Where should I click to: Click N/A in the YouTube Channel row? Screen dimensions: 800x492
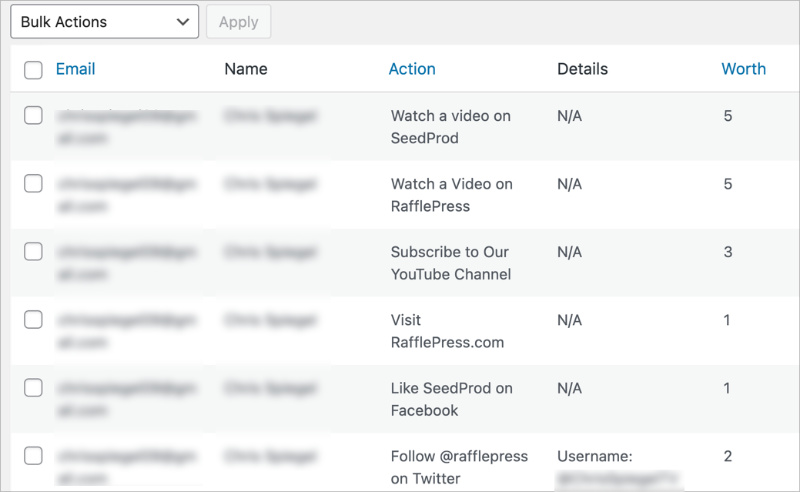tap(569, 252)
